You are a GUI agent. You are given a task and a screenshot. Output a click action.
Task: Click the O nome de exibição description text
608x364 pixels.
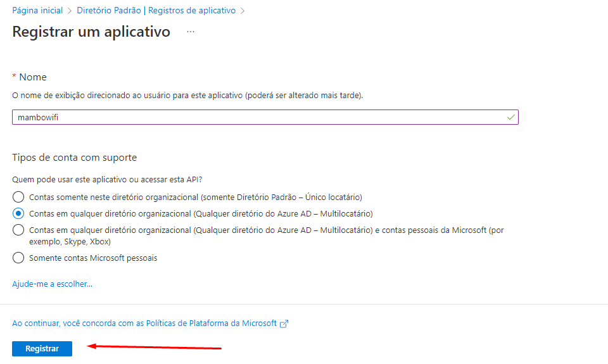pyautogui.click(x=187, y=96)
